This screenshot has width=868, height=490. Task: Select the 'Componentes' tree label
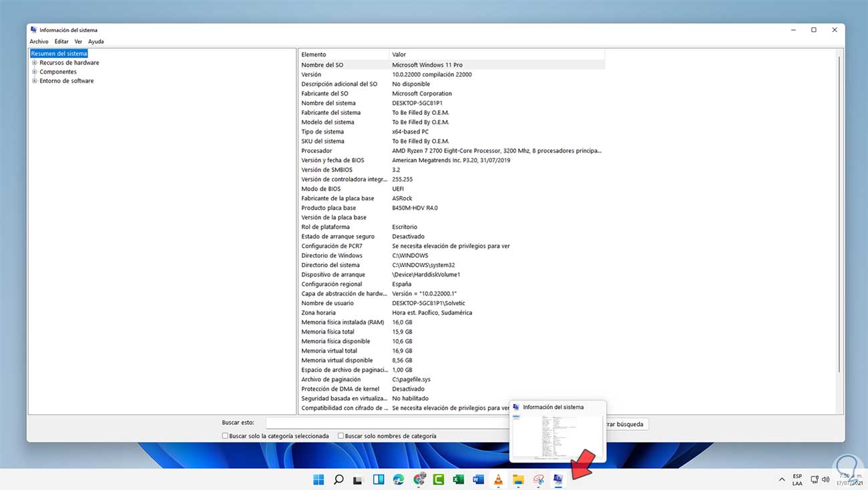(x=58, y=72)
